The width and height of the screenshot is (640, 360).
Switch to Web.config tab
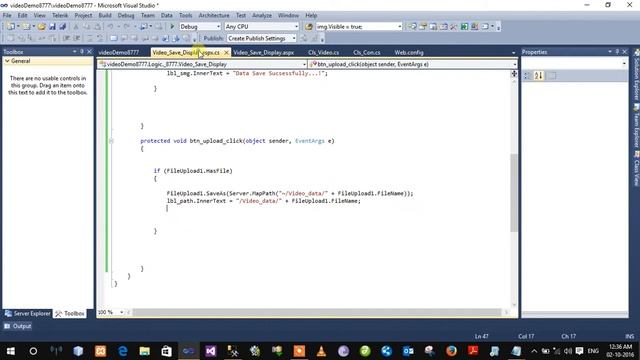coord(409,53)
